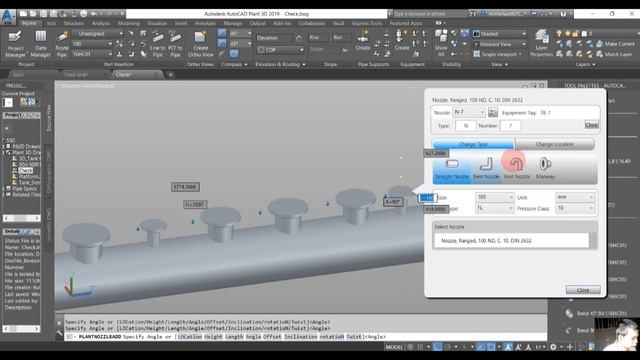Close the command line with X

pyautogui.click(x=59, y=323)
